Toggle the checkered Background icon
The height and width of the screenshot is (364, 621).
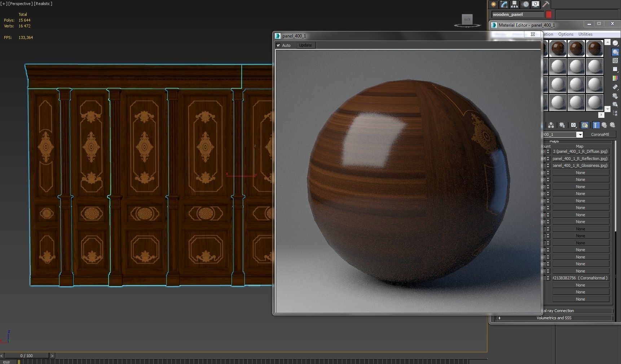(x=615, y=61)
